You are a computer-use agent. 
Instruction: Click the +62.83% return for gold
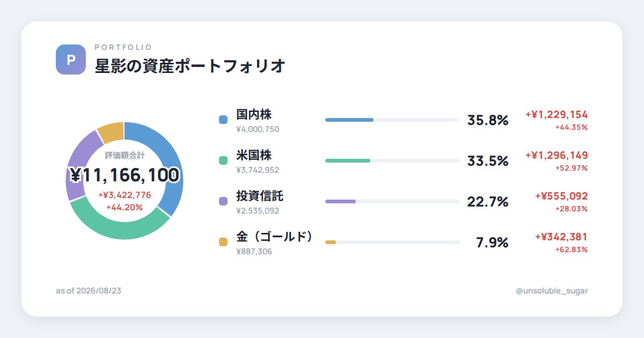[x=572, y=250]
